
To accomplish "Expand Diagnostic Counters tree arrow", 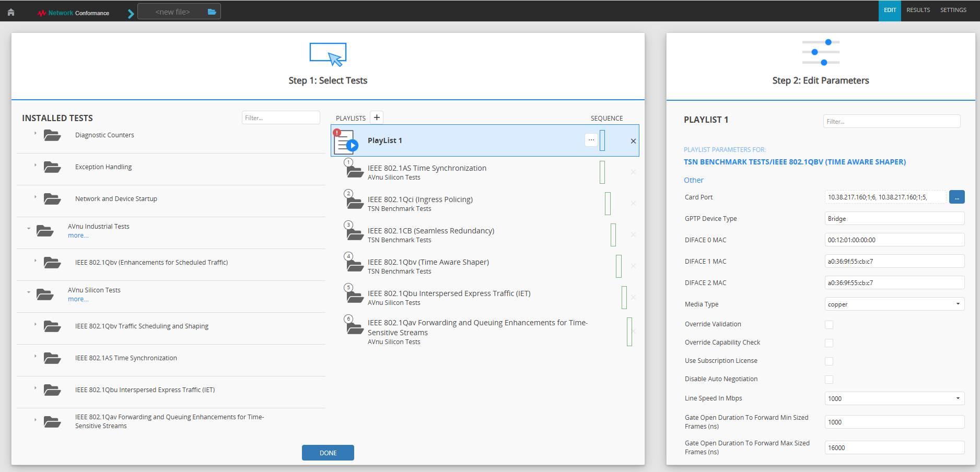I will [x=36, y=134].
